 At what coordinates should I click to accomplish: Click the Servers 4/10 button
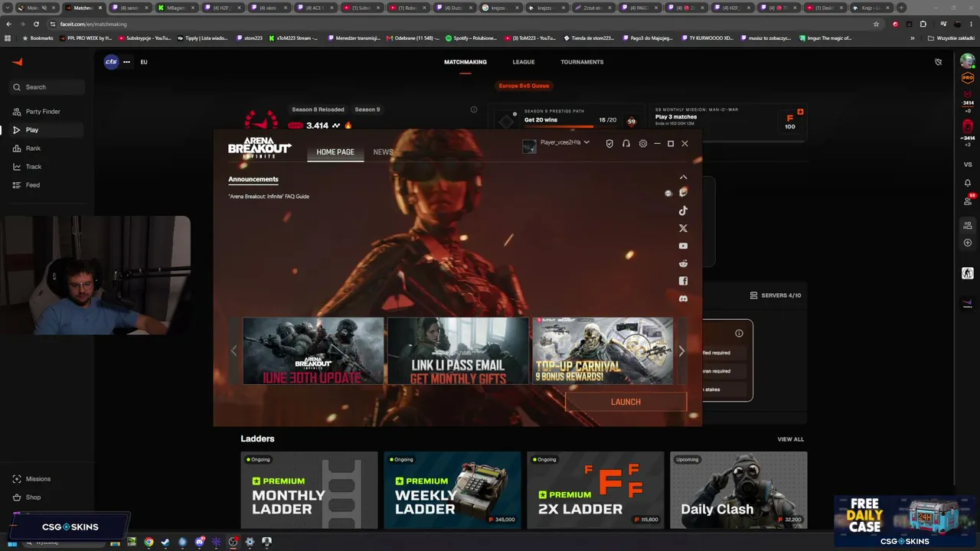(776, 295)
